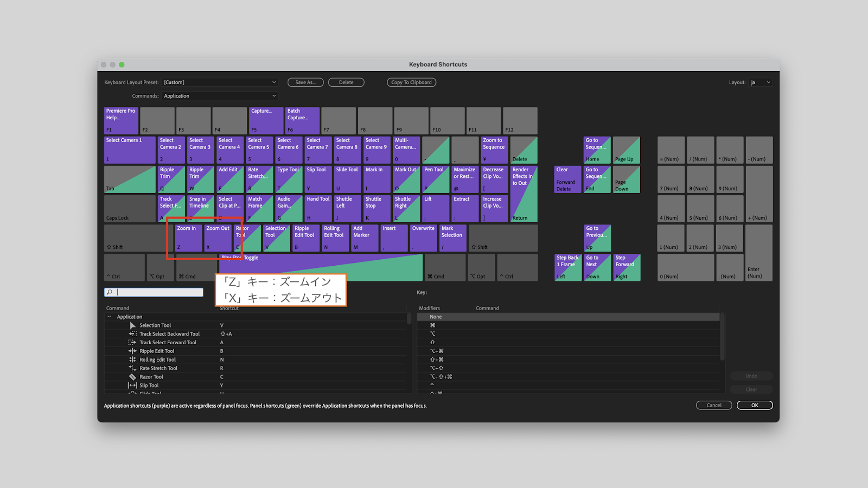Viewport: 868px width, 488px height.
Task: Click the command list scrollbar
Action: click(409, 319)
